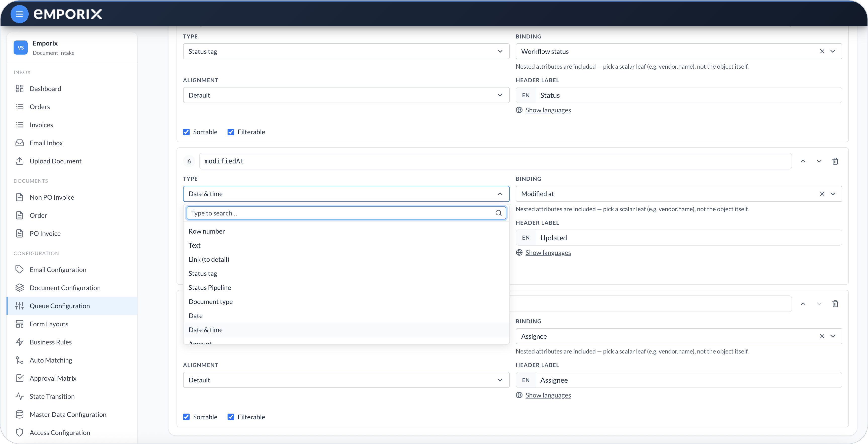Clear the Workflow status binding
Image resolution: width=868 pixels, height=444 pixels.
click(822, 51)
